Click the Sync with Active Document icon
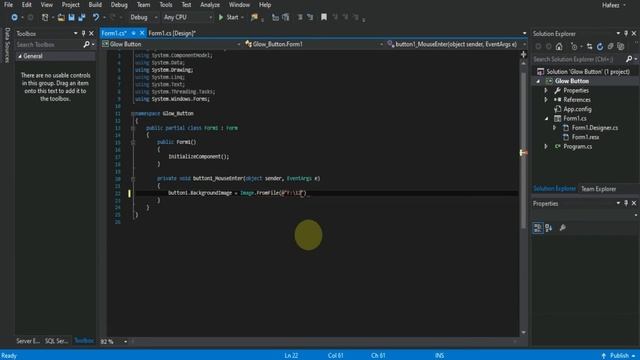Viewport: 640px width, 360px height. click(589, 47)
